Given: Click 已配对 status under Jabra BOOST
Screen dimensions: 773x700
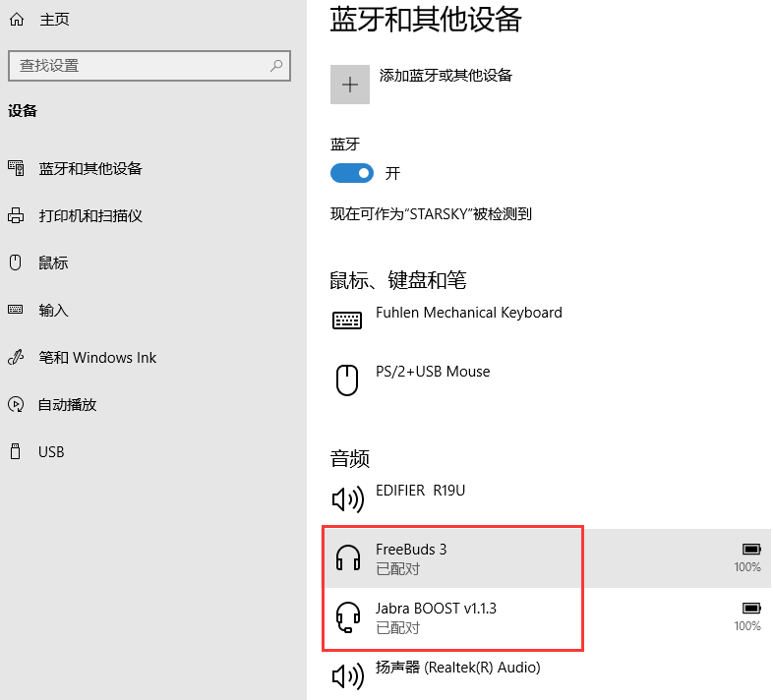Looking at the screenshot, I should (x=398, y=628).
